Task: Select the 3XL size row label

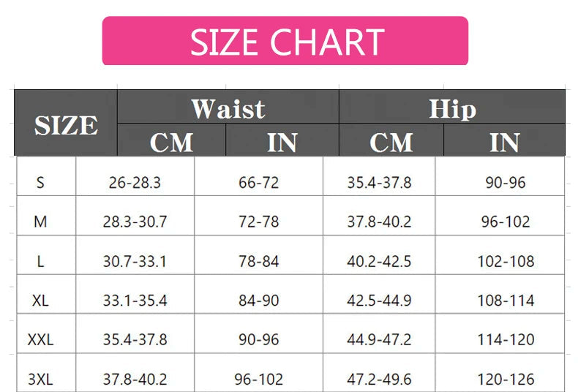Action: 40,379
